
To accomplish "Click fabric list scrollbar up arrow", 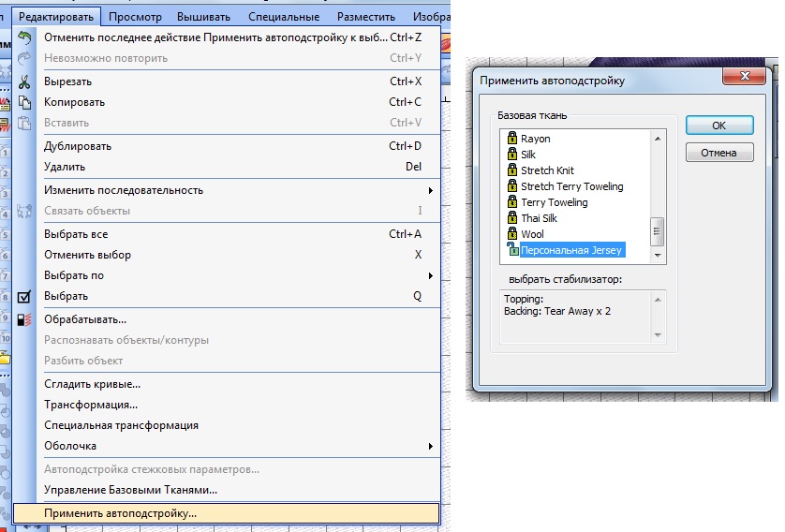I will (658, 139).
